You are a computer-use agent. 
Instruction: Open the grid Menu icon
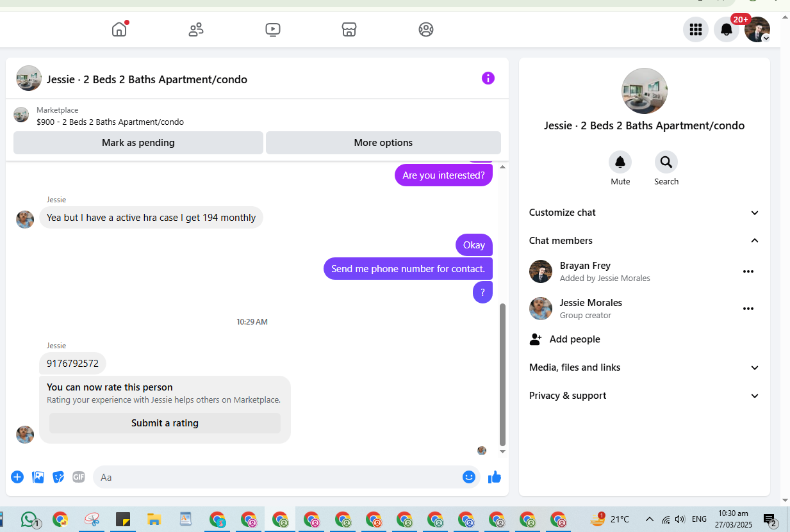click(696, 29)
